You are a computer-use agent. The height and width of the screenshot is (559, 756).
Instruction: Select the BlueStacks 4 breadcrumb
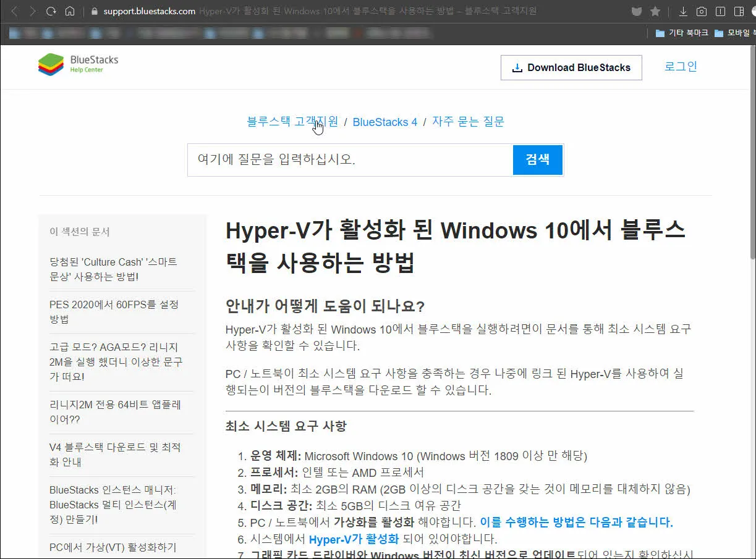384,122
